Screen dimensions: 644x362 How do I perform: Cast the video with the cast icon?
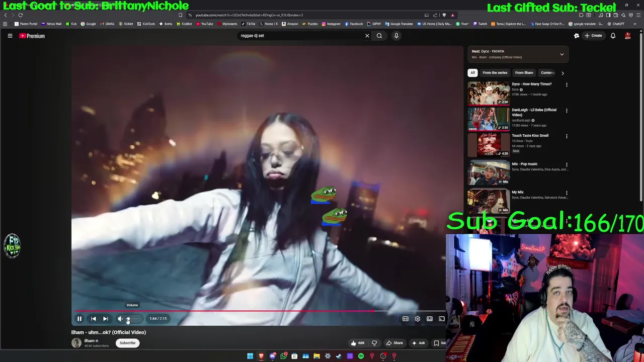point(441,318)
